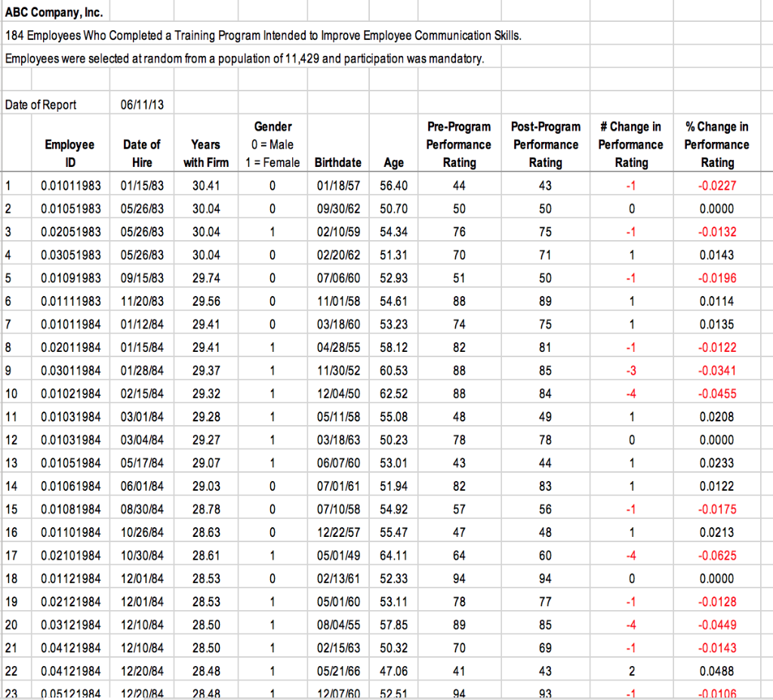The image size is (773, 700).
Task: Click Employee ID 0.01111983
Action: pyautogui.click(x=71, y=301)
